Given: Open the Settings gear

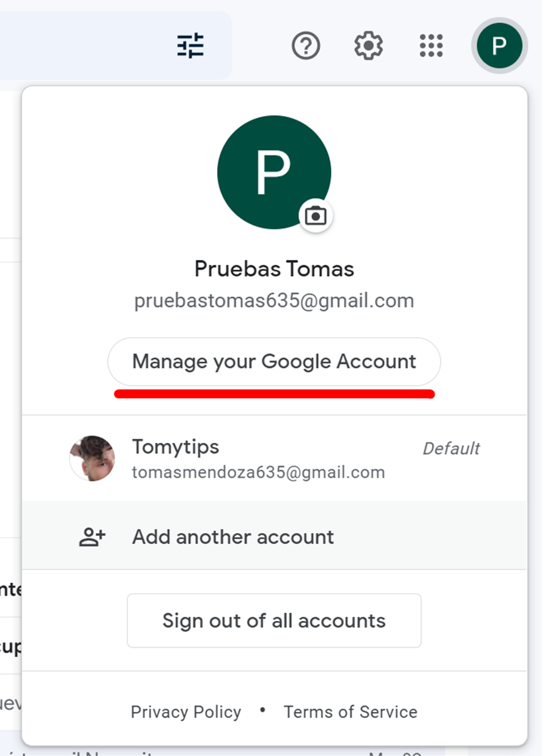Looking at the screenshot, I should click(368, 46).
